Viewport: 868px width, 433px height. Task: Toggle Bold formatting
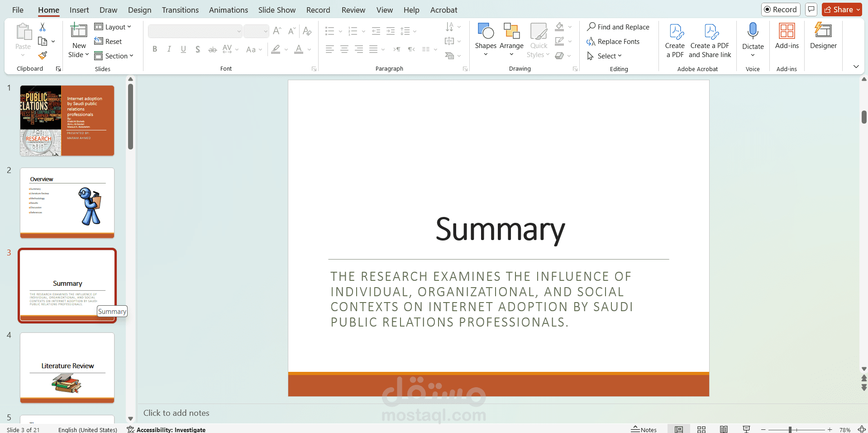[x=155, y=49]
